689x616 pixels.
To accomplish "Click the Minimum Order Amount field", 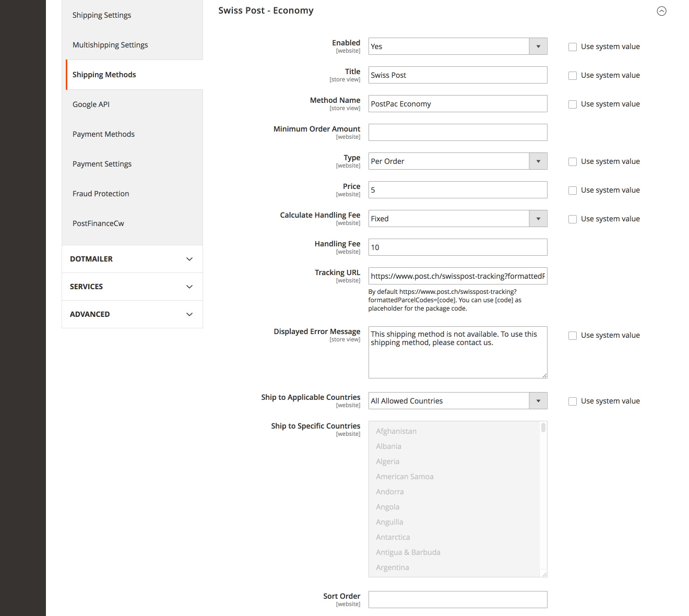I will point(458,133).
